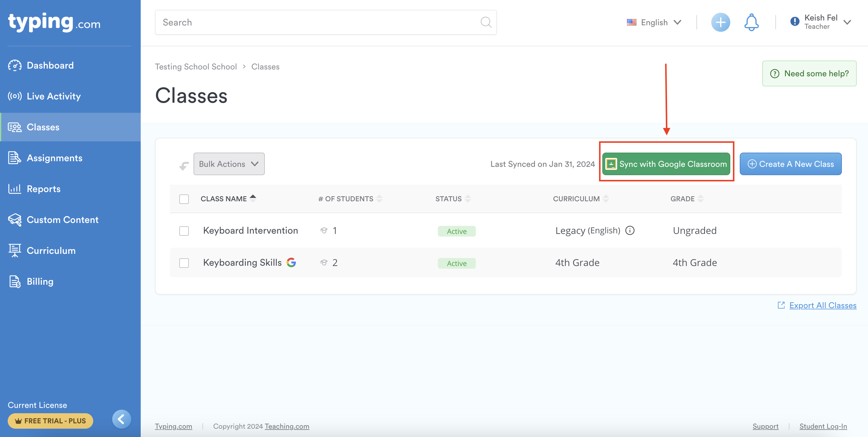Click into the Search field
Screen dimensions: 868x437
(317, 23)
